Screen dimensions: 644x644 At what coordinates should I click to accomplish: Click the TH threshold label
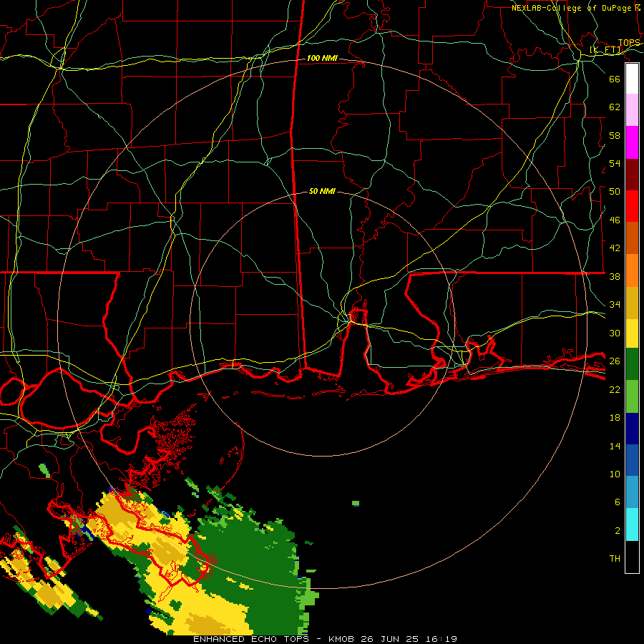coord(615,559)
